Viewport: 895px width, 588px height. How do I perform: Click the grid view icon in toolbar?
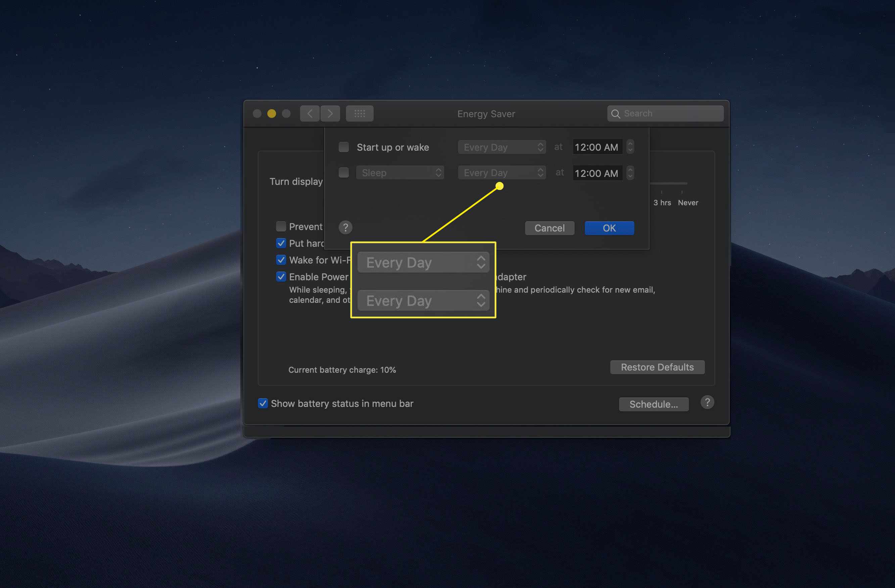(x=361, y=113)
